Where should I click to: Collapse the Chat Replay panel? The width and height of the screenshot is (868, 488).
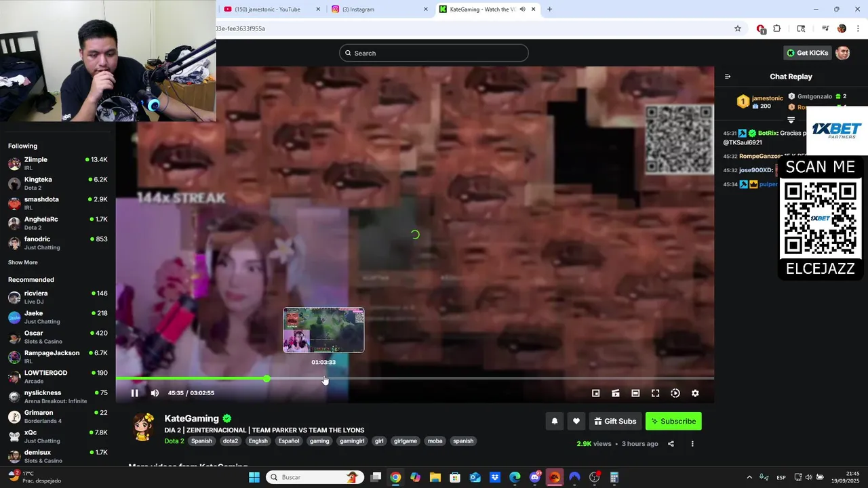(728, 77)
